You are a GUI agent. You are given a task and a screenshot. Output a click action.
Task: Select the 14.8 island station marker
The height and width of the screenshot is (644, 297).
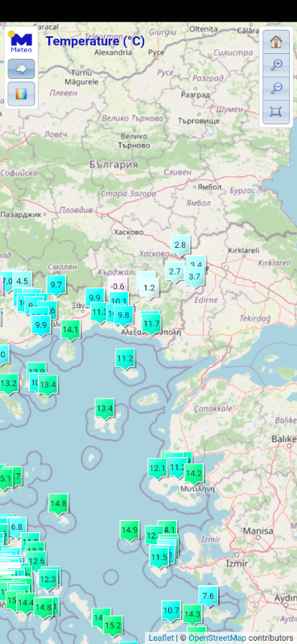pyautogui.click(x=58, y=504)
